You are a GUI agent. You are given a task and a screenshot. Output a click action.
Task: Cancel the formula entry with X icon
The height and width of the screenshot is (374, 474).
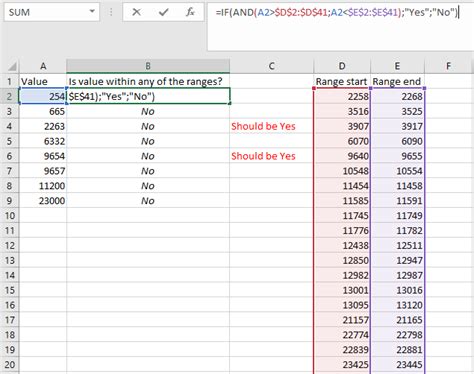pyautogui.click(x=136, y=12)
